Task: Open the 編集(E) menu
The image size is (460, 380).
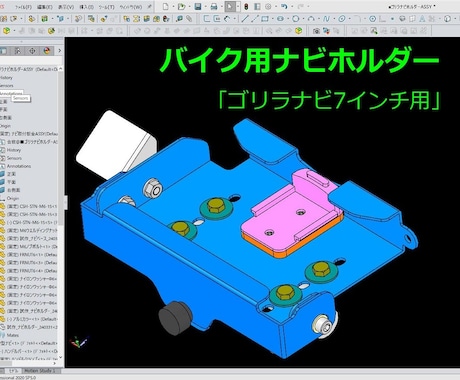Action: (45, 7)
